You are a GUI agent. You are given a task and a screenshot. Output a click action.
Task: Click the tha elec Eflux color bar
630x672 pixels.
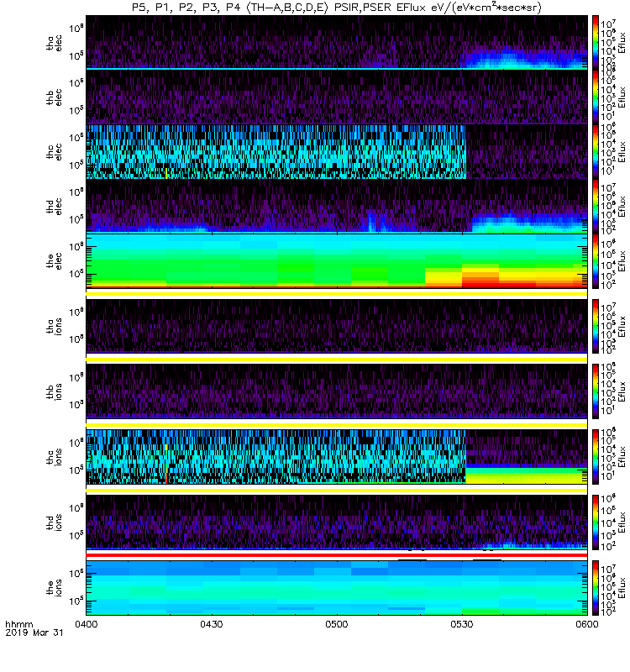596,43
